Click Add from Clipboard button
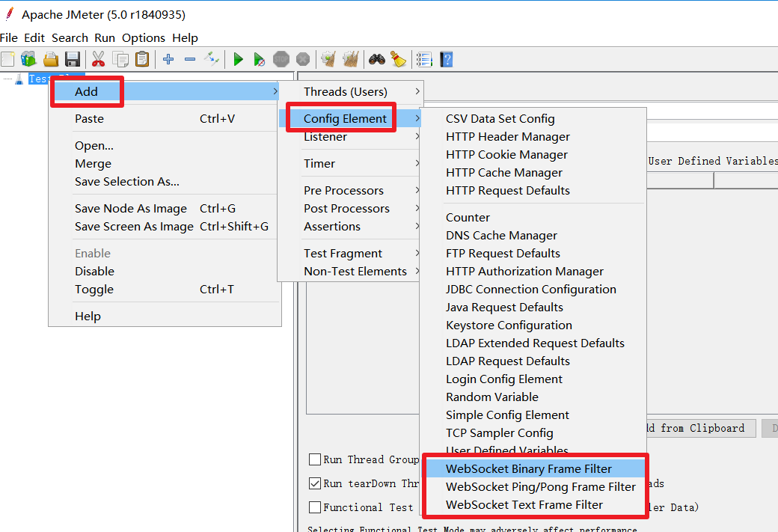The image size is (778, 532). point(701,428)
